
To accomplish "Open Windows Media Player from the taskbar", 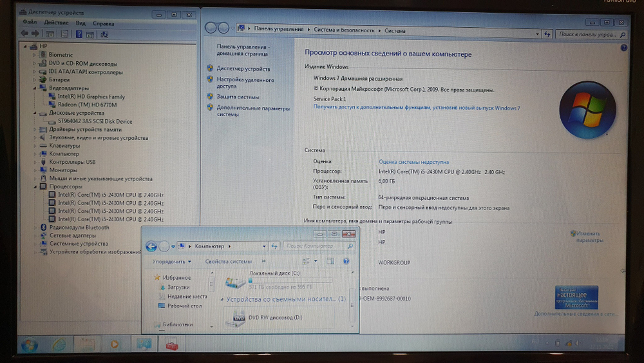I will tap(115, 344).
